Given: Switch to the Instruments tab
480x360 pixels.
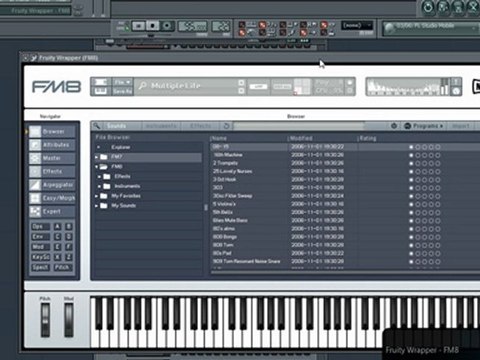Looking at the screenshot, I should coord(161,126).
